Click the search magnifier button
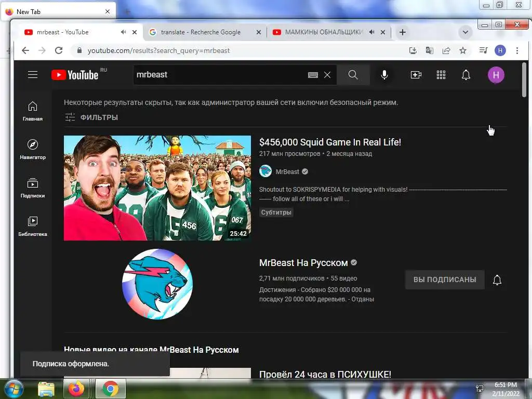 coord(353,75)
